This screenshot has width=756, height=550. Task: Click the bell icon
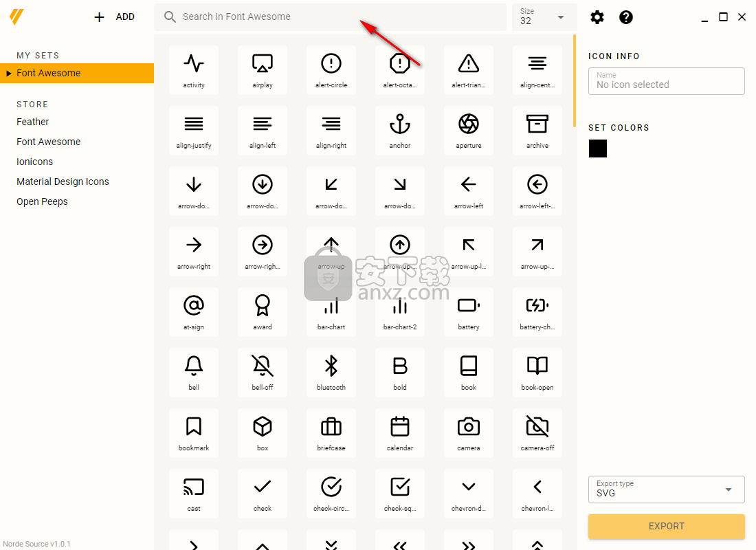(x=194, y=373)
